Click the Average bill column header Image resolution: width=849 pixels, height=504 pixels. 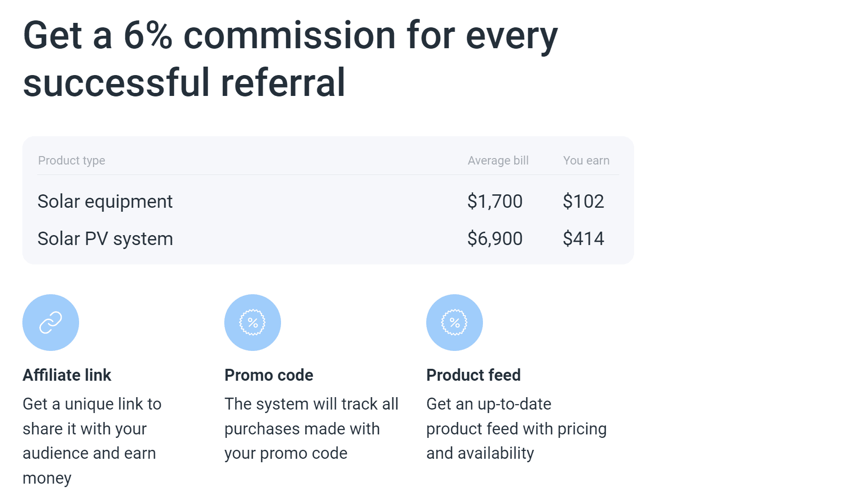[498, 161]
